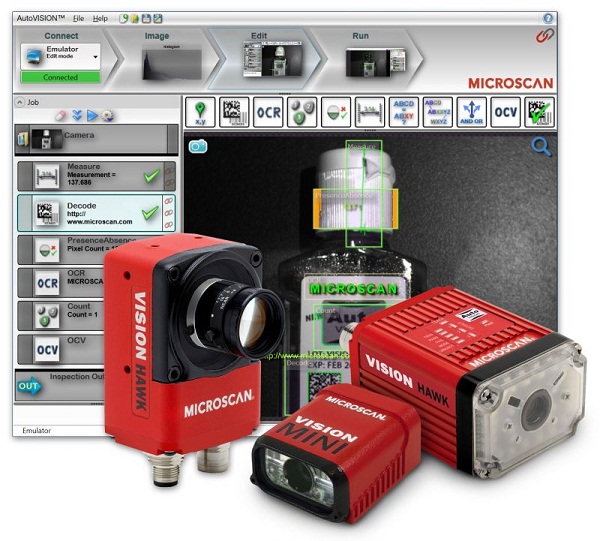Image resolution: width=600 pixels, height=541 pixels.
Task: Select the Count tool in toolbar
Action: [x=302, y=112]
